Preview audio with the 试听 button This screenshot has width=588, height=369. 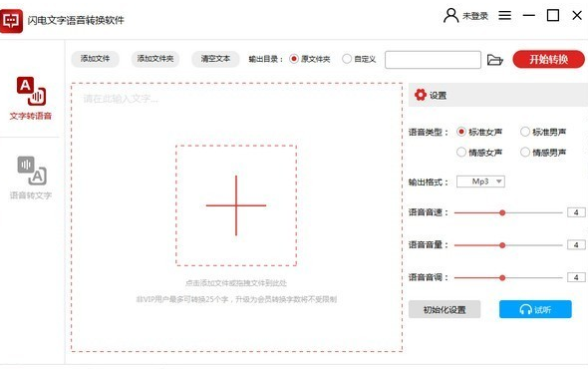click(x=535, y=309)
